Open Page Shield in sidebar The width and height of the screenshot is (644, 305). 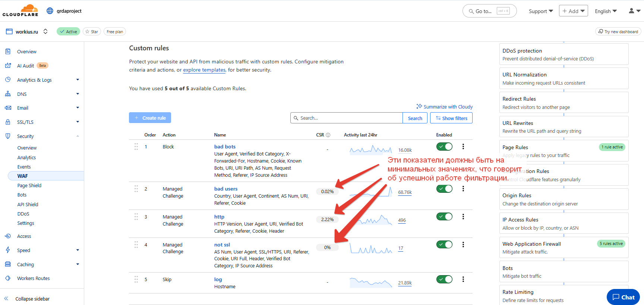pos(29,185)
